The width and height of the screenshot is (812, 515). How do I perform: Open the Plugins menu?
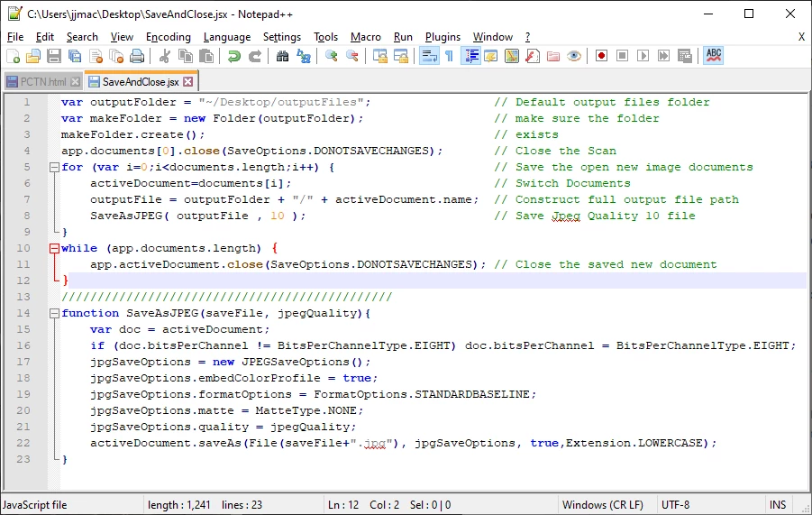[x=442, y=37]
